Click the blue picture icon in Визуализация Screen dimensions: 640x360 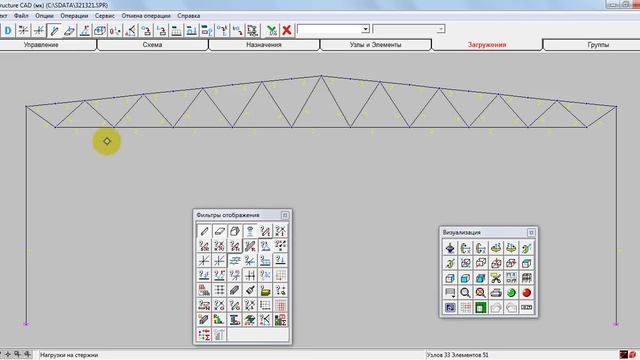(x=450, y=307)
